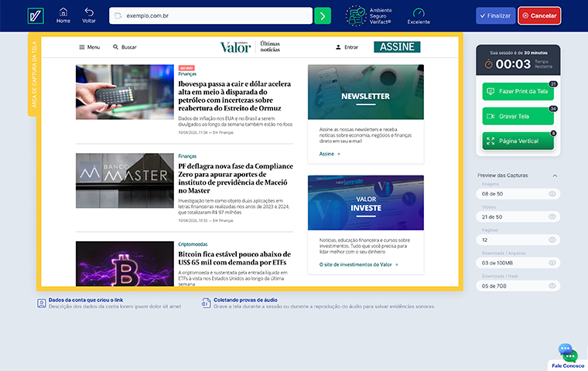Viewport: 588px width, 371px height.
Task: Click the Verifact logo icon
Action: tap(36, 15)
